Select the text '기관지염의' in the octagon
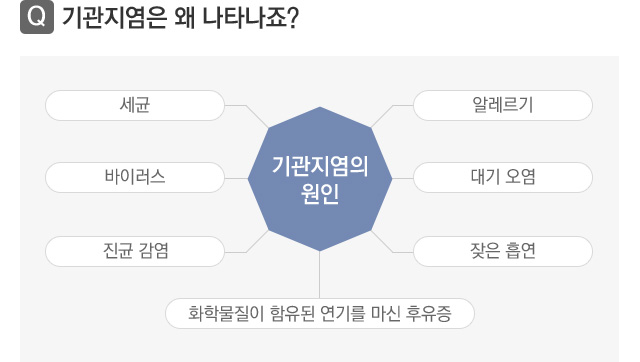 tap(320, 166)
